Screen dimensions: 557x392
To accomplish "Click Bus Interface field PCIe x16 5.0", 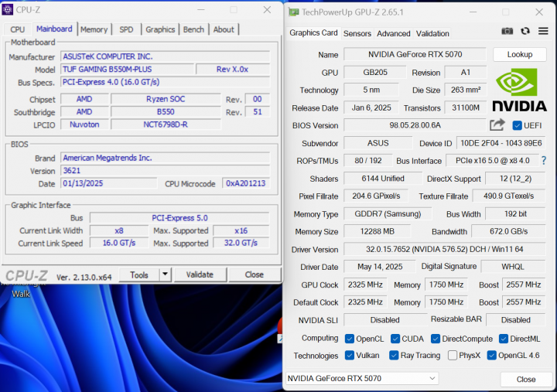I will 492,161.
